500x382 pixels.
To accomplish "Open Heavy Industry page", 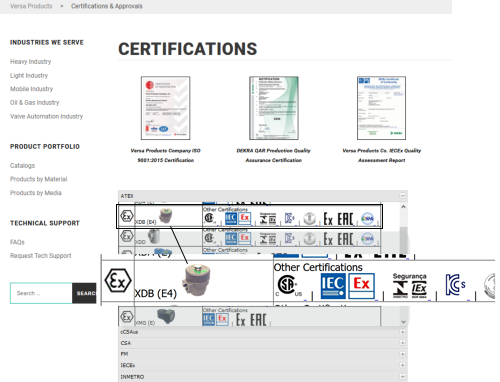I will (x=31, y=62).
